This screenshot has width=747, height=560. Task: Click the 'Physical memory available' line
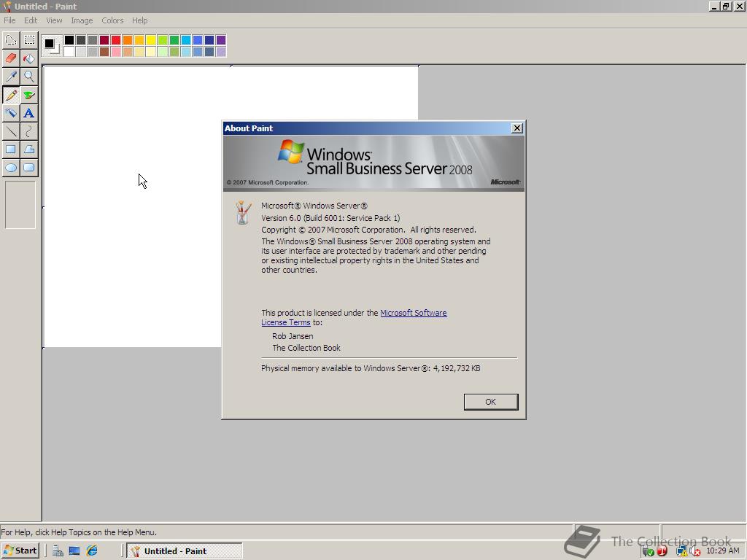(x=371, y=368)
